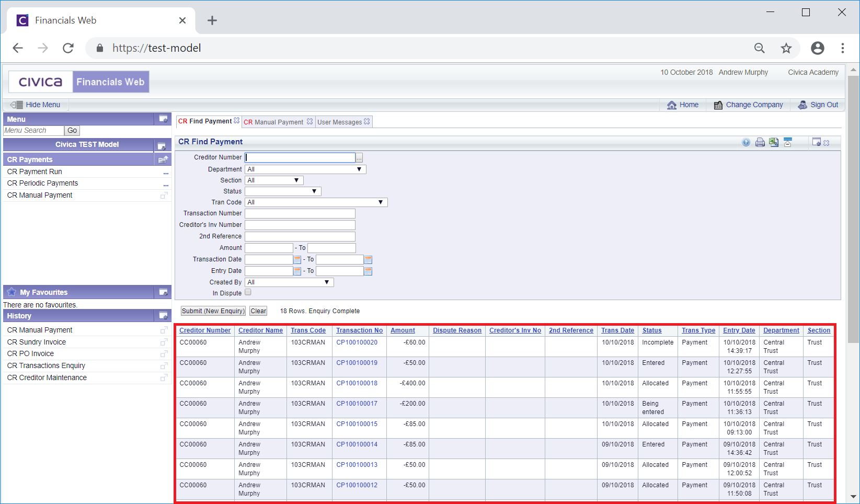Open history CR PO Invoice new window icon
The image size is (860, 504).
(x=164, y=353)
